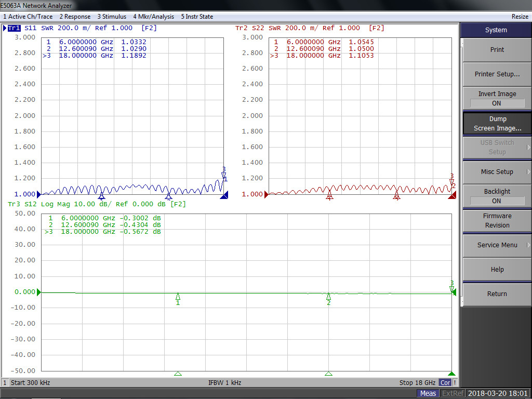Click Resize in the menu bar
532x399 pixels.
[x=520, y=17]
